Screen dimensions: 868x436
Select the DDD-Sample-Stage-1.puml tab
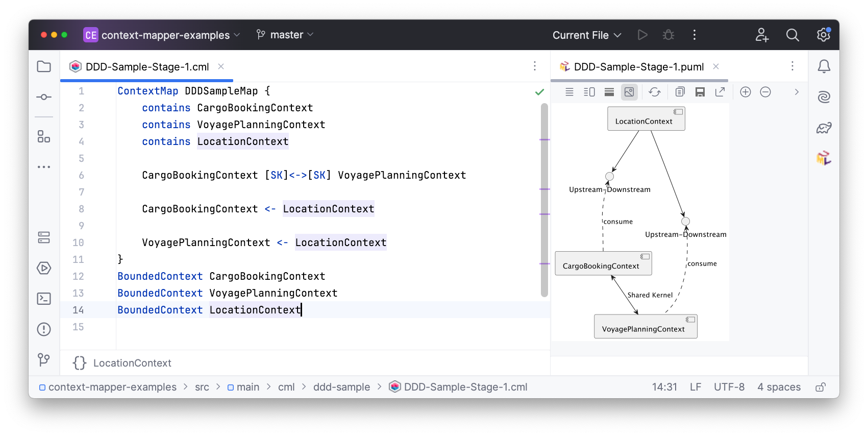(639, 67)
